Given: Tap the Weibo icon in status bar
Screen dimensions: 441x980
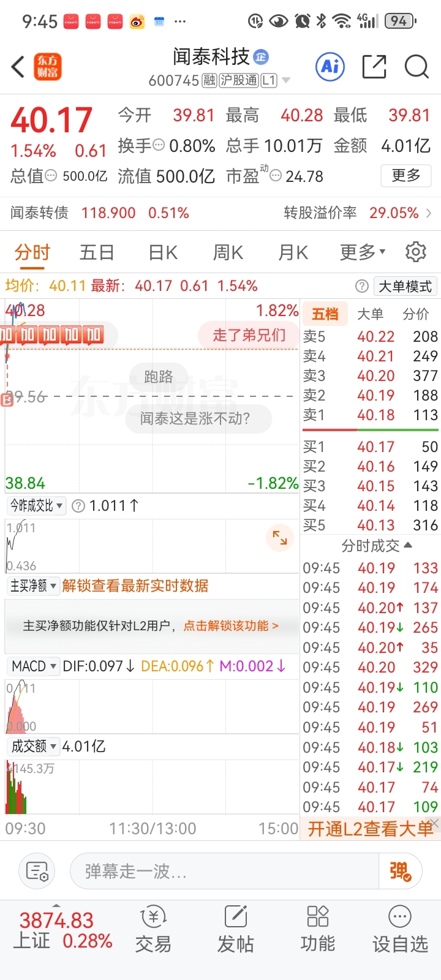Looking at the screenshot, I should point(137,21).
